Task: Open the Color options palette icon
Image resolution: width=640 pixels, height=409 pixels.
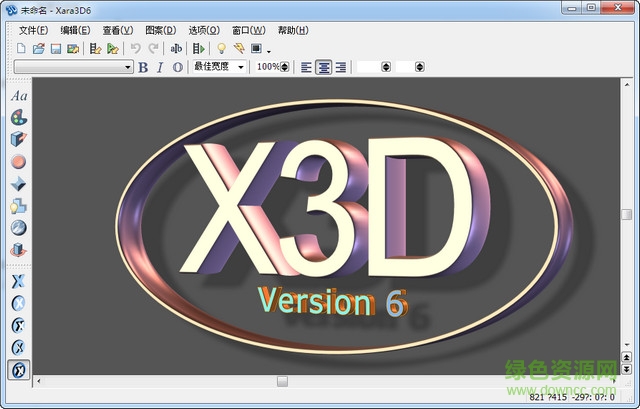Action: tap(19, 117)
